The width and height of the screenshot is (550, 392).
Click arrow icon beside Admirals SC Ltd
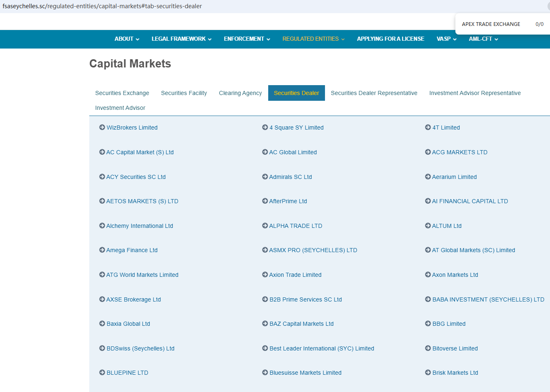(265, 177)
